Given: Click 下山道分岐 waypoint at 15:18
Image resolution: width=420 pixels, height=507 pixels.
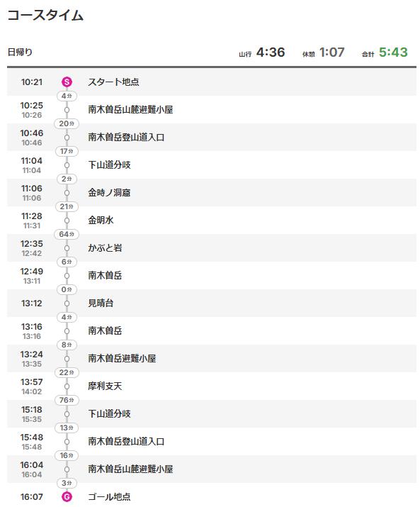Looking at the screenshot, I should pyautogui.click(x=109, y=414).
